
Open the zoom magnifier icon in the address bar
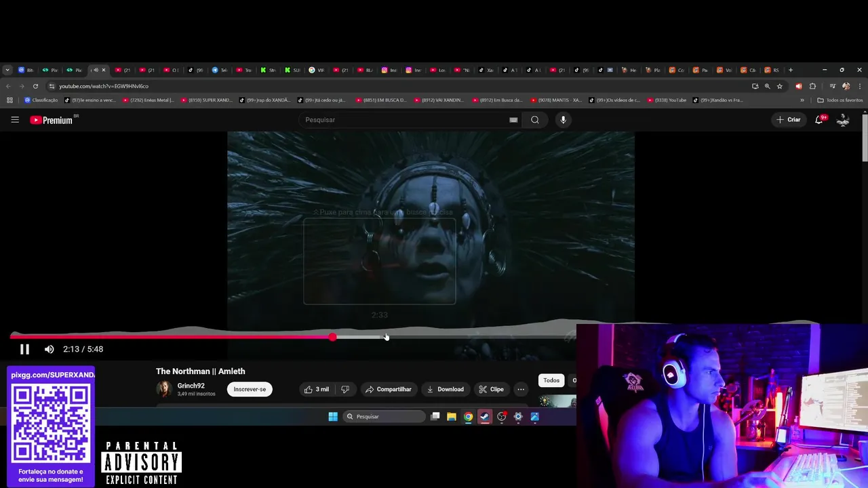point(768,86)
